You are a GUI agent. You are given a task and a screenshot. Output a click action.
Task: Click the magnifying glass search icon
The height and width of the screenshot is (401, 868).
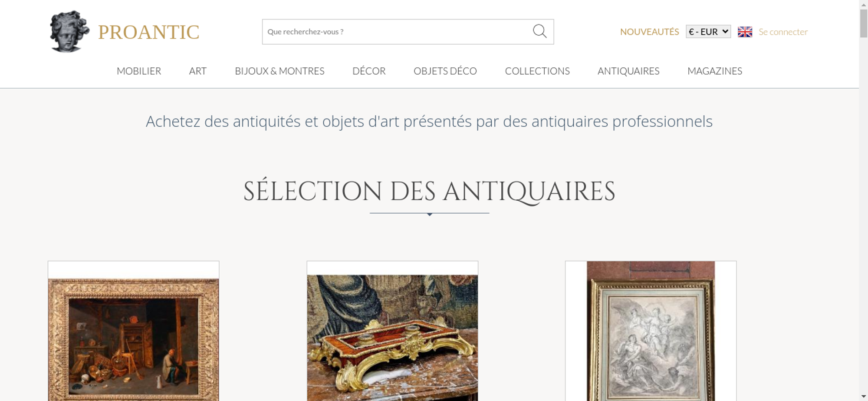point(539,31)
